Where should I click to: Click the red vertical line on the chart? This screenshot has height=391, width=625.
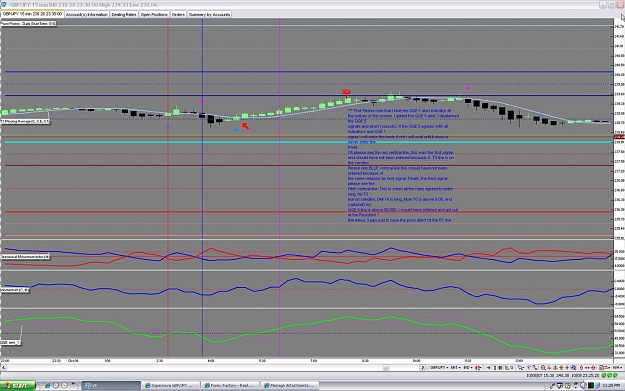(168, 187)
